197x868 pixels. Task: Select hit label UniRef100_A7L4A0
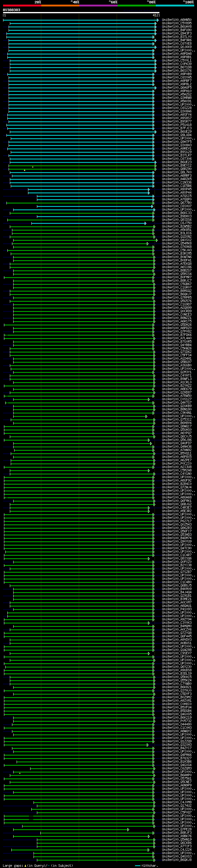(x=177, y=338)
